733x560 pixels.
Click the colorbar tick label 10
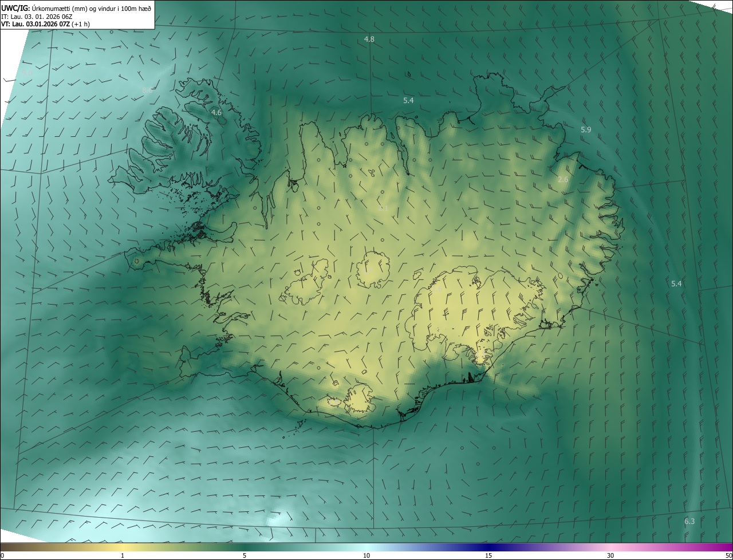tap(366, 555)
